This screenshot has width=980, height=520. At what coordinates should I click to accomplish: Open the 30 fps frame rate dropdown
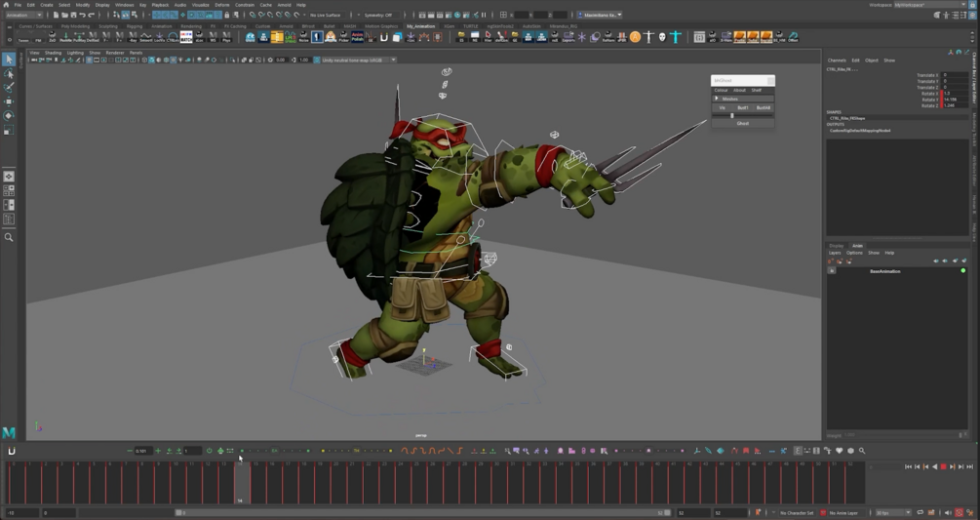[892, 512]
